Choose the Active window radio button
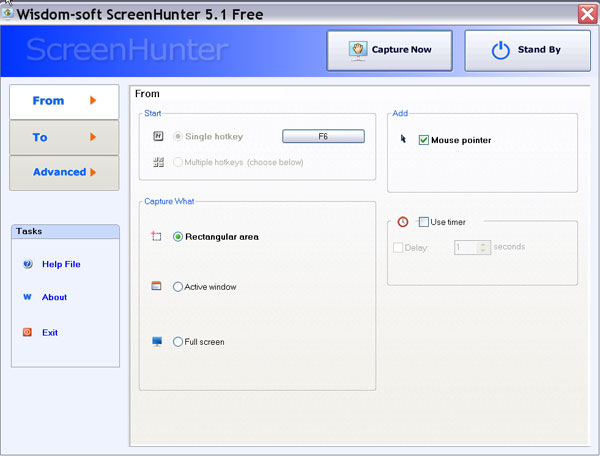 coord(178,287)
